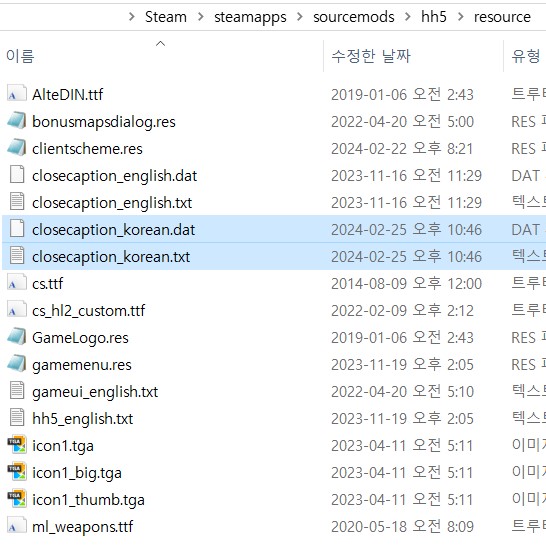The width and height of the screenshot is (546, 547).
Task: Click the gamemenu.res file icon
Action: [x=16, y=364]
